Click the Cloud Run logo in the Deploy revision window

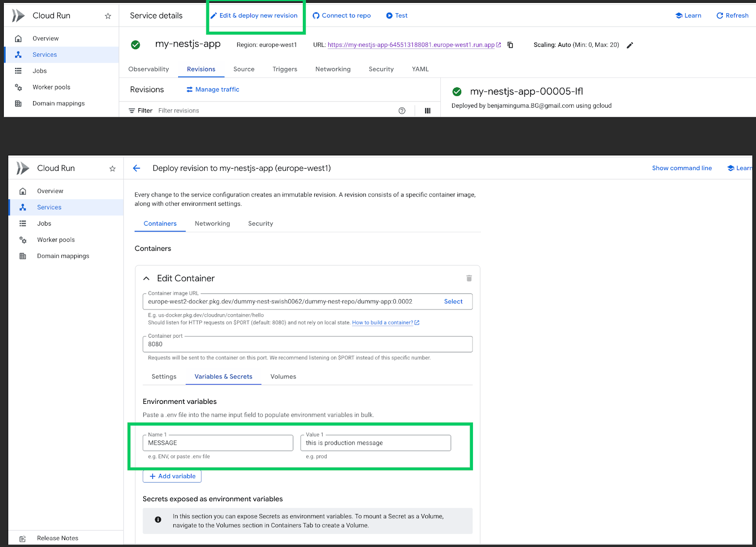(x=23, y=168)
